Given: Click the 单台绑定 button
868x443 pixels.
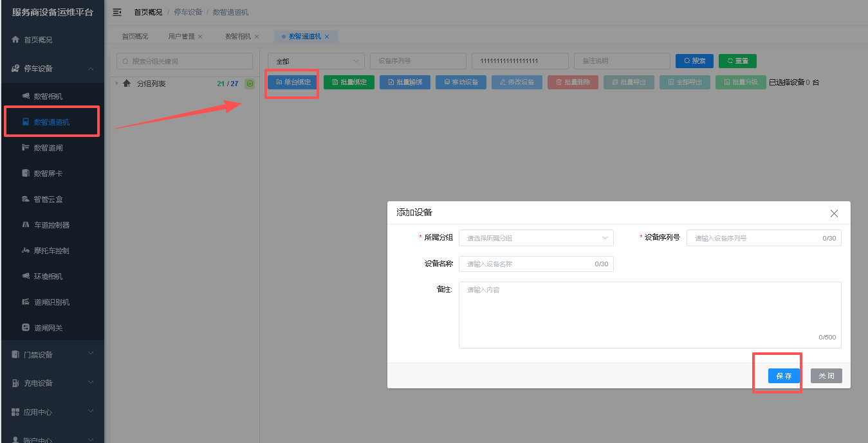Looking at the screenshot, I should point(293,82).
